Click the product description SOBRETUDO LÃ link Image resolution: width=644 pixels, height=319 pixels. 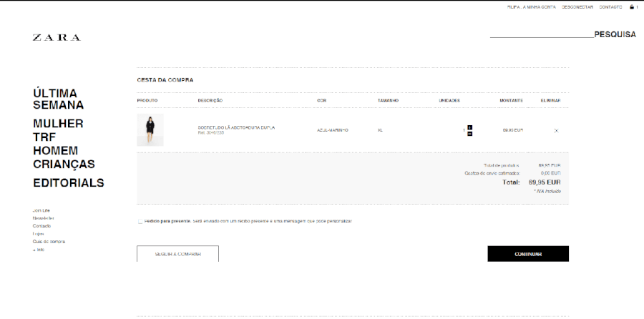coord(236,128)
